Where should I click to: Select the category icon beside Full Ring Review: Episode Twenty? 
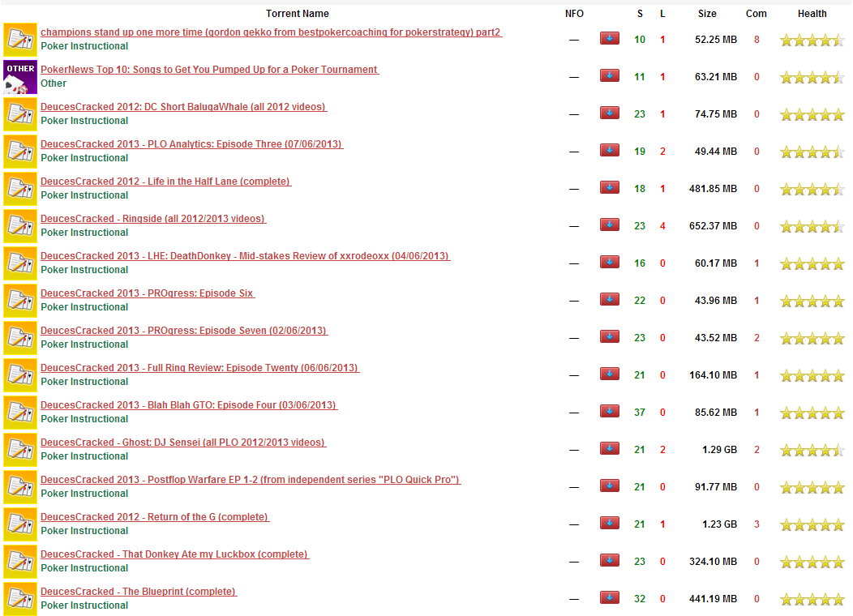[x=20, y=375]
